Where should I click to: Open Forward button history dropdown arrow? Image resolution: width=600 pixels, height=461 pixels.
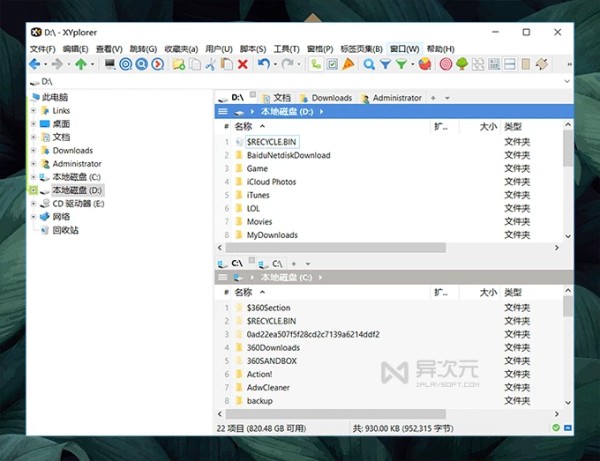69,64
